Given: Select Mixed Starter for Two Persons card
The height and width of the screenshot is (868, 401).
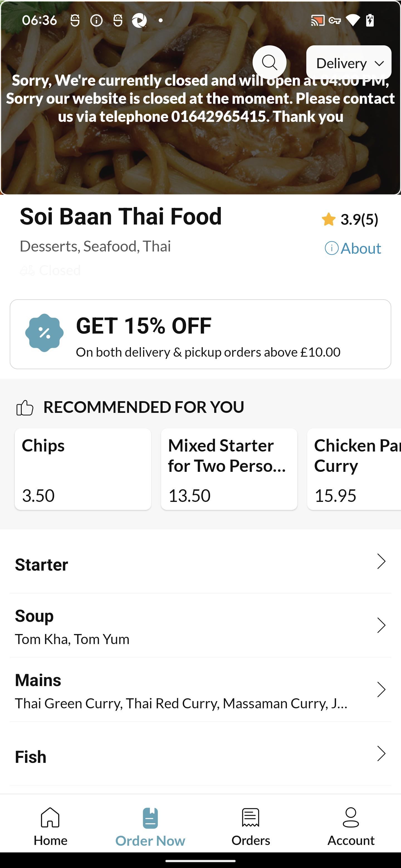Looking at the screenshot, I should tap(229, 469).
